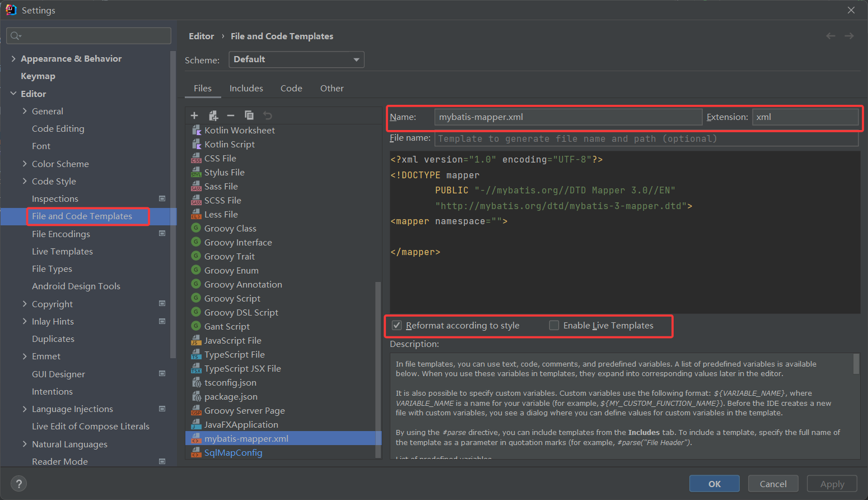Expand the Code Style node
868x500 pixels.
point(25,181)
